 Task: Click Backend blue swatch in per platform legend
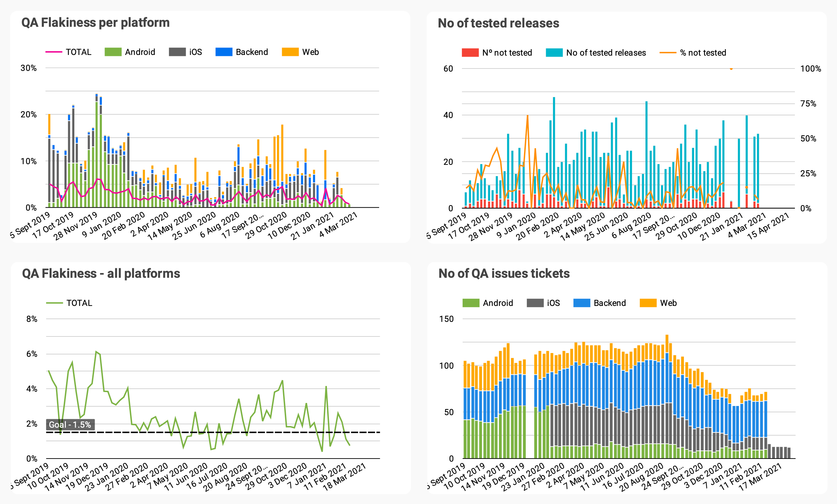point(224,52)
